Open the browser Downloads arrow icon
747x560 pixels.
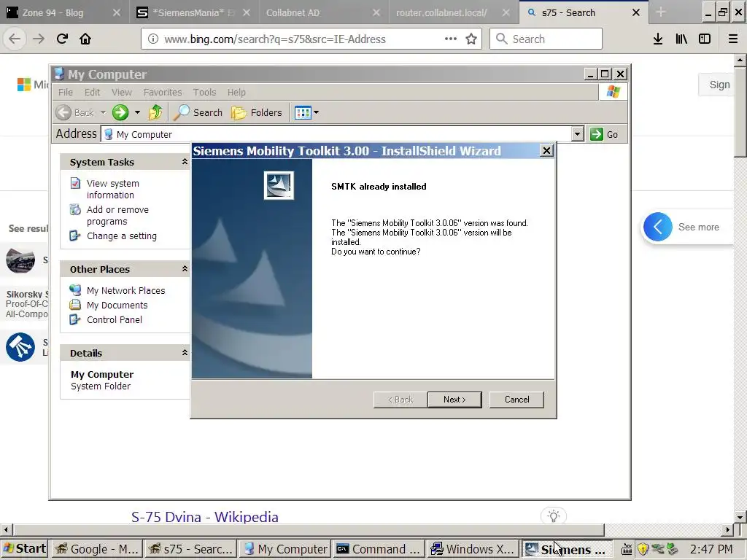pos(658,39)
